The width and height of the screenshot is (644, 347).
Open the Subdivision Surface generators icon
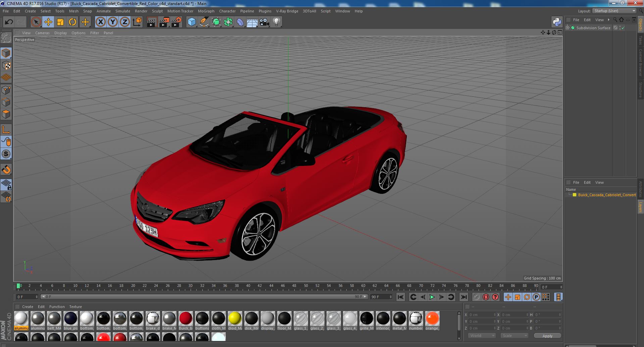pos(216,22)
